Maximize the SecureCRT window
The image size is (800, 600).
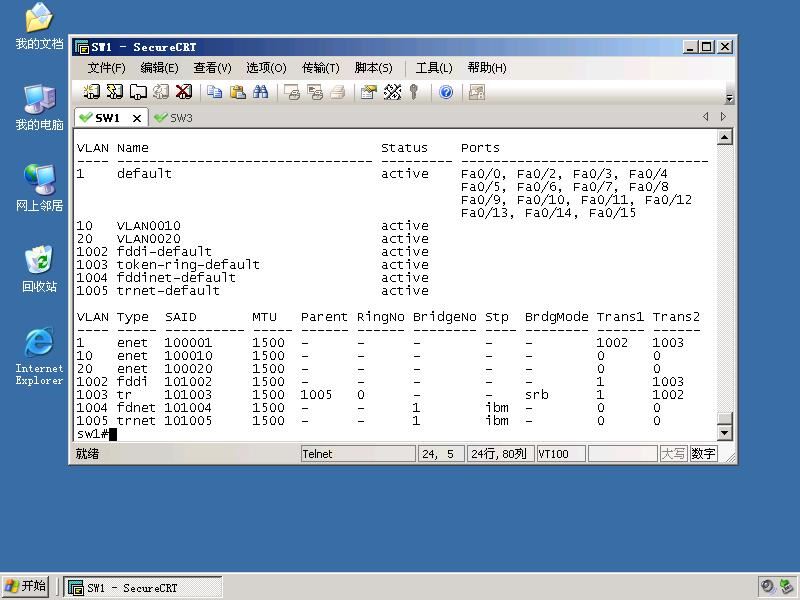[706, 47]
